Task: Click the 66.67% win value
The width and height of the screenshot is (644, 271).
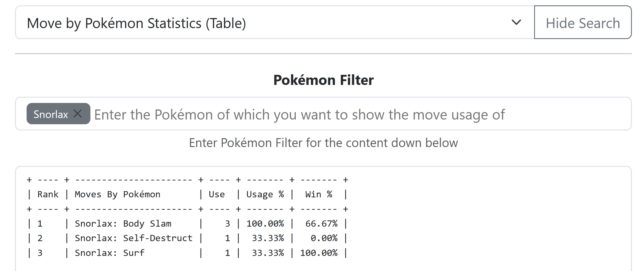Action: click(x=321, y=224)
